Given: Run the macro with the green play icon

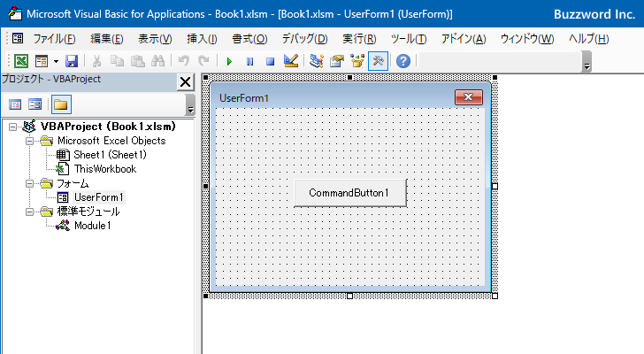Looking at the screenshot, I should click(229, 62).
